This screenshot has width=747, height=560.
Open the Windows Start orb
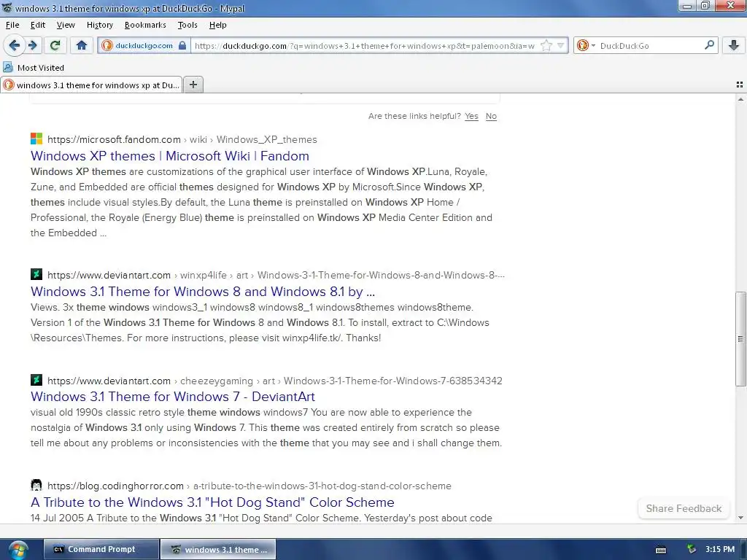pyautogui.click(x=18, y=550)
